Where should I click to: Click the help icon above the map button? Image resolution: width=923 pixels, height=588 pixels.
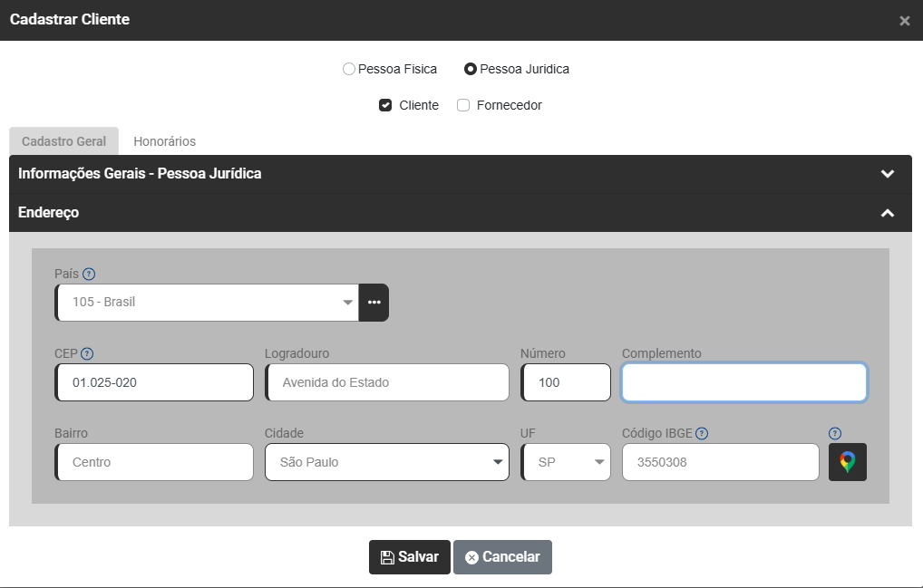(835, 433)
